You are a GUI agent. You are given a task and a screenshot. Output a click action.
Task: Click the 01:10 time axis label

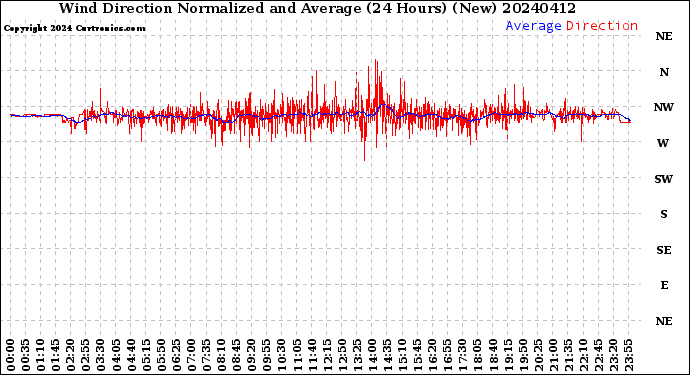[40, 355]
